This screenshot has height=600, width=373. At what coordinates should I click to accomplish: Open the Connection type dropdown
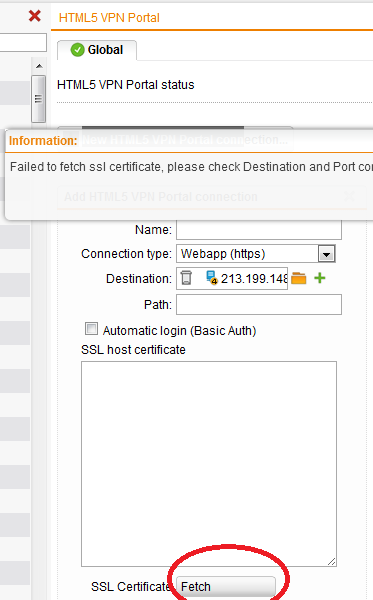tap(327, 254)
